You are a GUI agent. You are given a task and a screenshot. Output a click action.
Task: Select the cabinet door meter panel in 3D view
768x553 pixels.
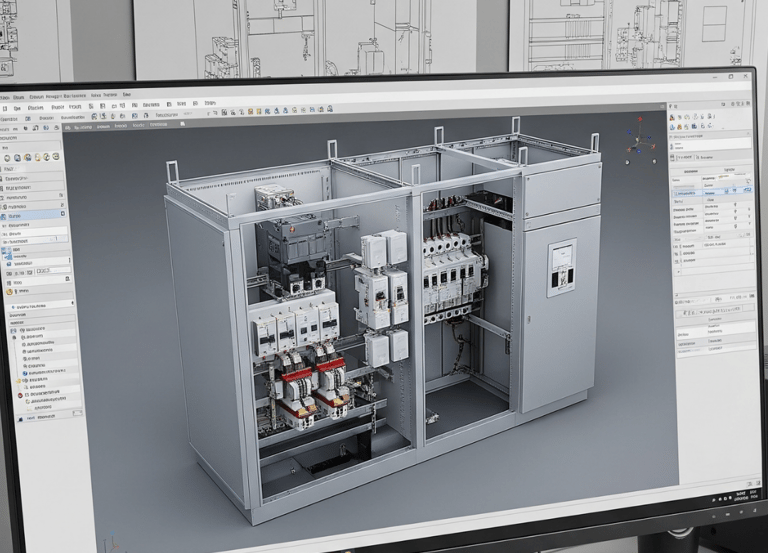(x=561, y=267)
